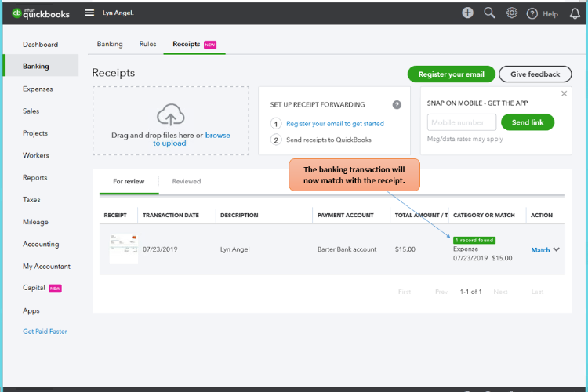Click the $15.00 total amount cell

(405, 249)
